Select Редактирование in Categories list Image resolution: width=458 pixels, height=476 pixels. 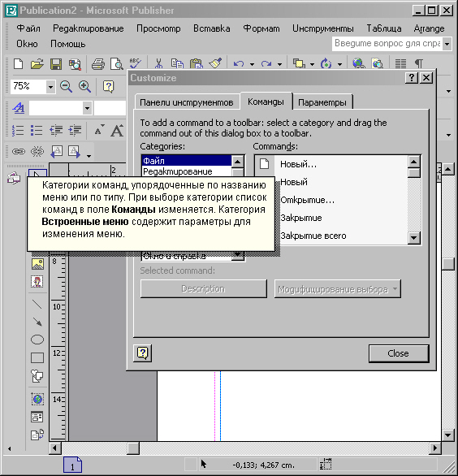(186, 171)
